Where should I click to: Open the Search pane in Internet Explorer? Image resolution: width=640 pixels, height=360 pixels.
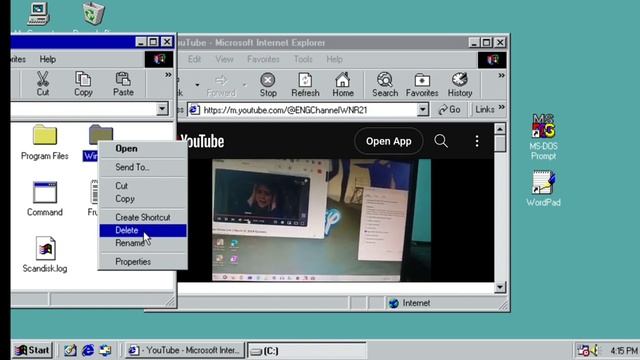[x=384, y=84]
